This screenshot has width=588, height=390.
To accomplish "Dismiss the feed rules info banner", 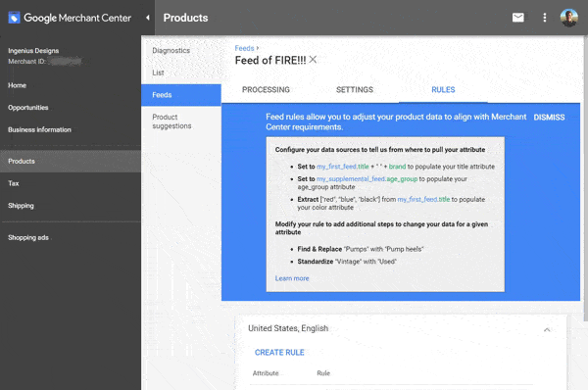I will (549, 118).
